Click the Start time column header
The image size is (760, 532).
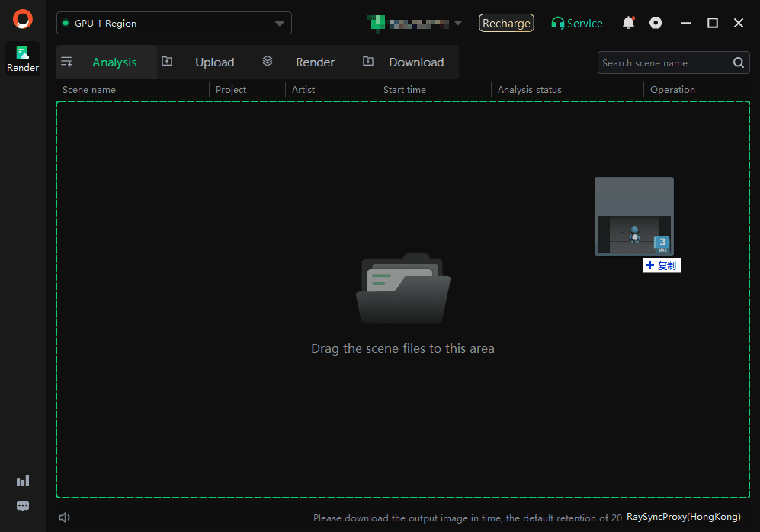point(405,90)
